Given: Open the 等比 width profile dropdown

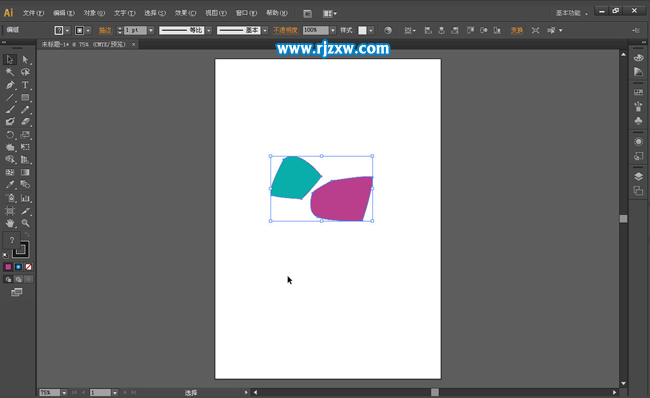Looking at the screenshot, I should (209, 30).
